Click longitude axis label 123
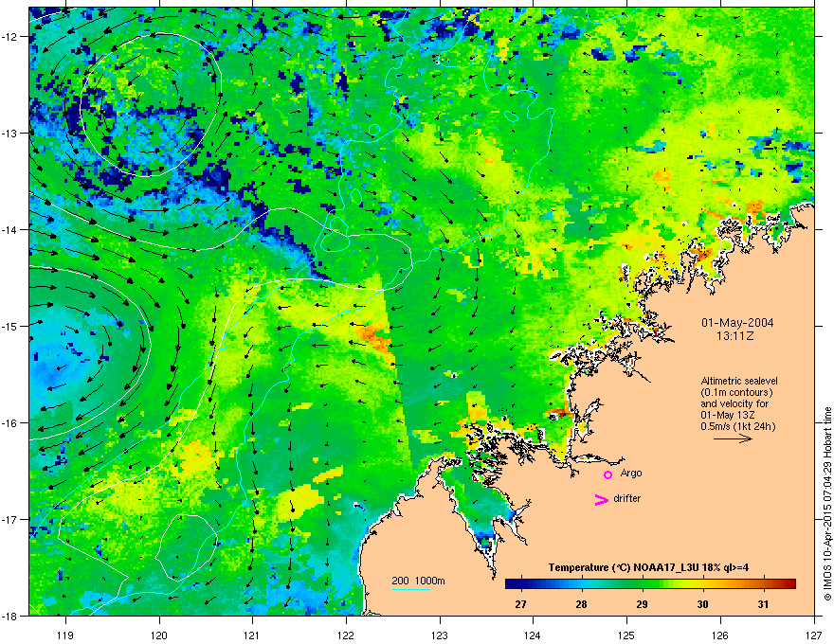834x644 pixels. pos(440,635)
